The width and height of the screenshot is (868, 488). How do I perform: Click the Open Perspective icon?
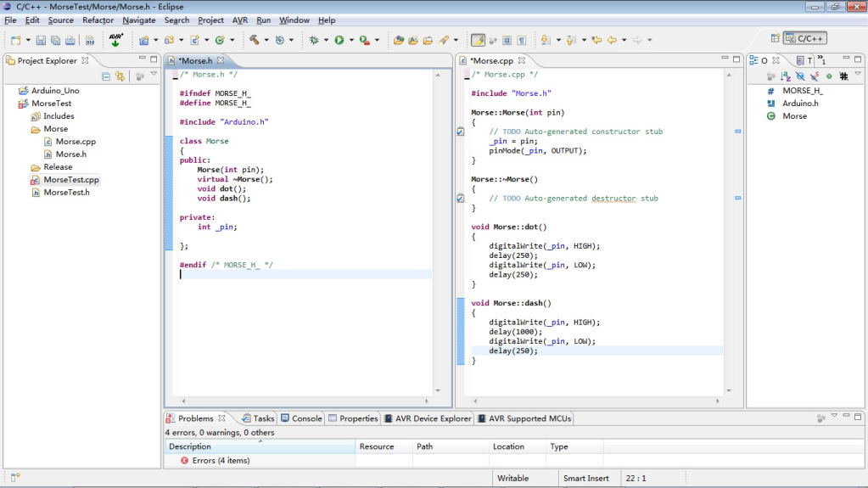tap(775, 38)
